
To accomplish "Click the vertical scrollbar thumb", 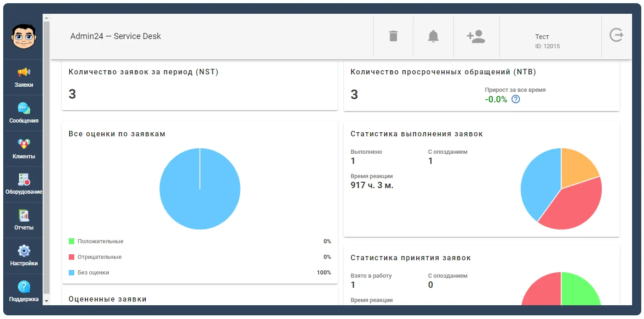I will [x=46, y=157].
